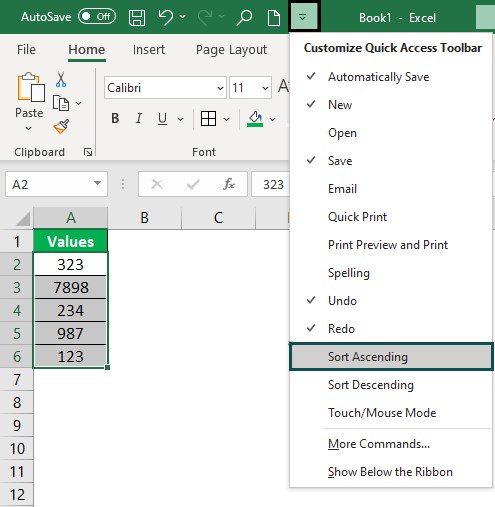The image size is (495, 507).
Task: Apply Italic formatting
Action: pos(139,118)
